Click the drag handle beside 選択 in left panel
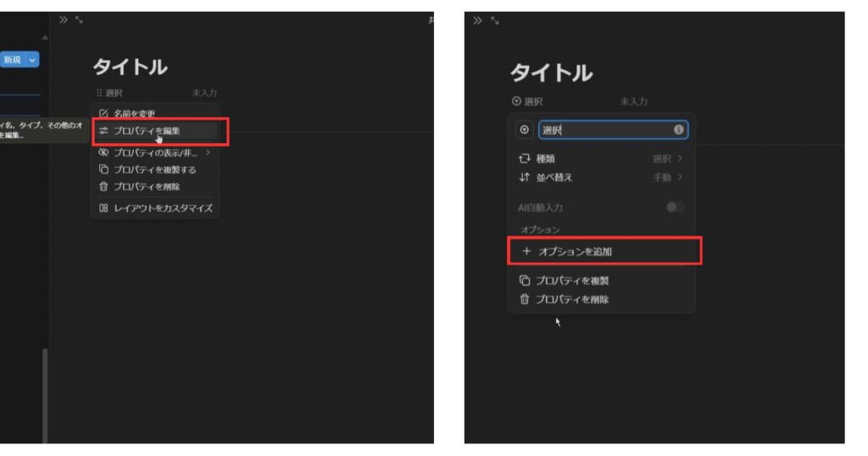This screenshot has height=456, width=868. (98, 93)
